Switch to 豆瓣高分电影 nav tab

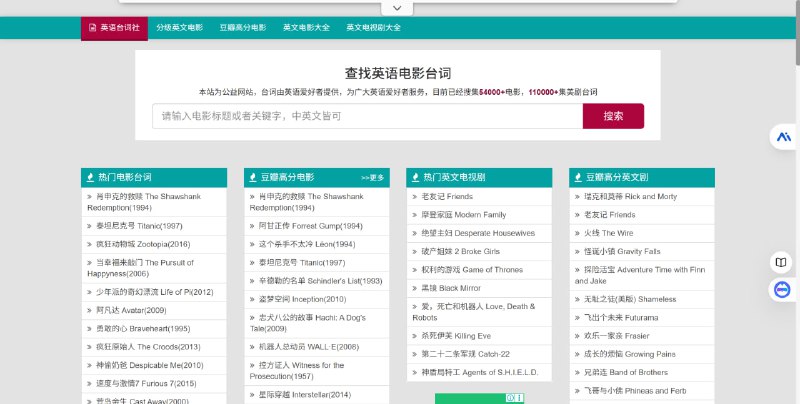[x=243, y=28]
